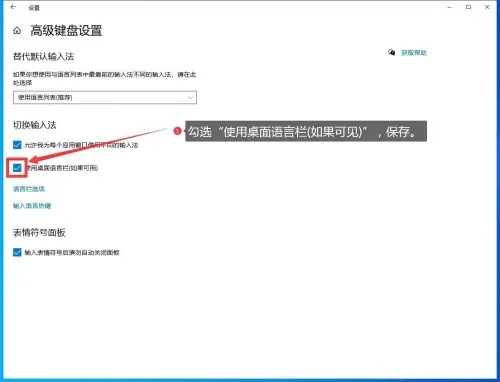Go back with the back arrow
The height and width of the screenshot is (382, 500).
coord(13,7)
